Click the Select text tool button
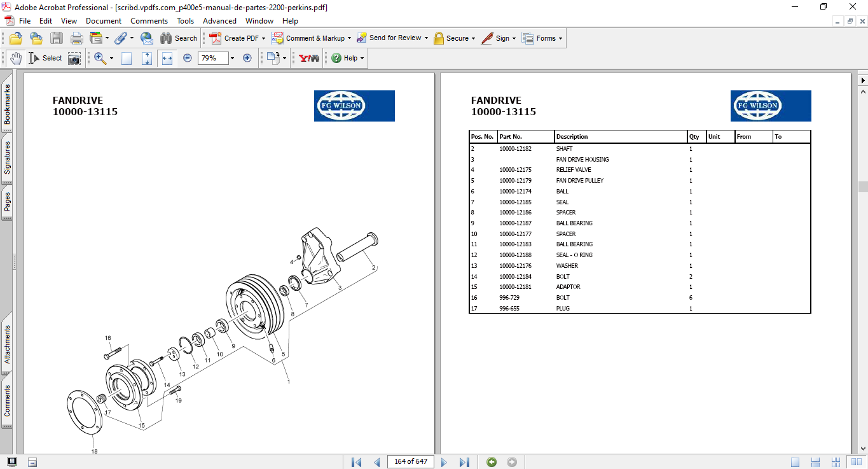Image resolution: width=868 pixels, height=469 pixels. [45, 58]
